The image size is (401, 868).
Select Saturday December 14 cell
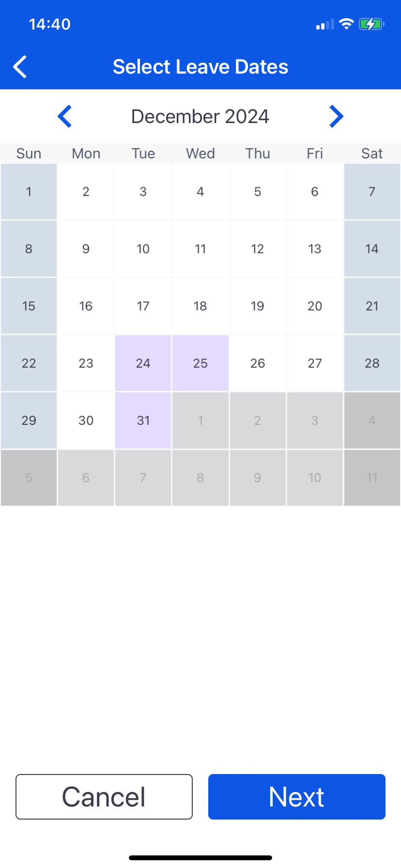tap(372, 249)
